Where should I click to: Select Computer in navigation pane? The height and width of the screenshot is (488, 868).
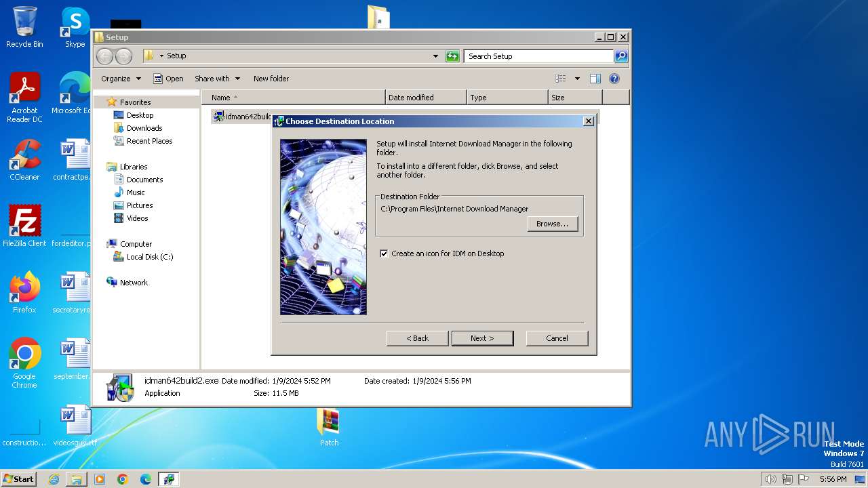pyautogui.click(x=136, y=244)
